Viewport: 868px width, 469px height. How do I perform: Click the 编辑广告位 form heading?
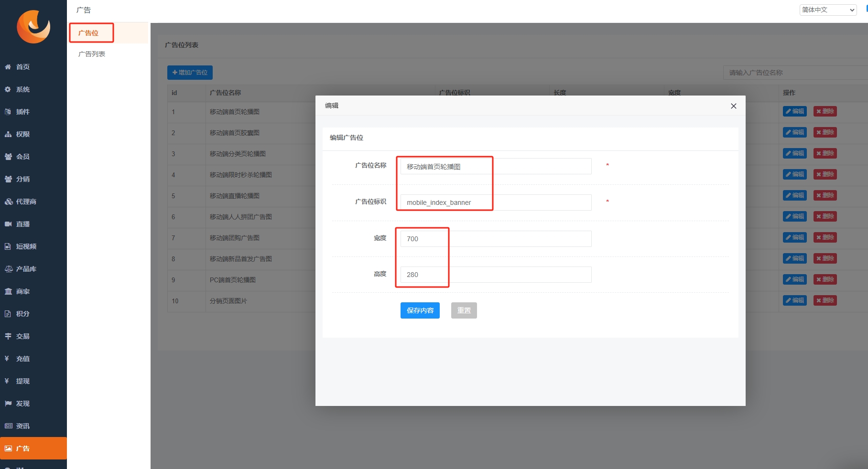347,138
